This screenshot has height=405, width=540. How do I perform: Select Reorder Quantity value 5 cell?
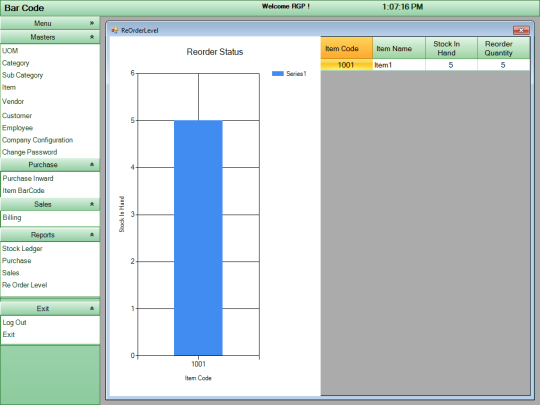[503, 65]
